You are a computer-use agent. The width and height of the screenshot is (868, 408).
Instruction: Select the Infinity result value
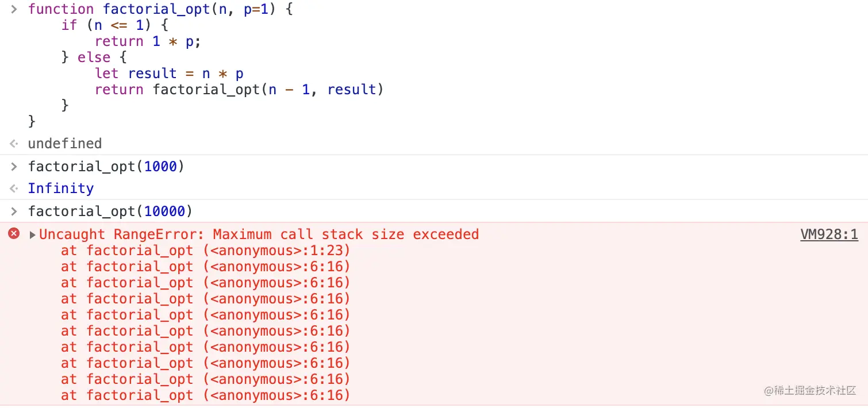[60, 188]
